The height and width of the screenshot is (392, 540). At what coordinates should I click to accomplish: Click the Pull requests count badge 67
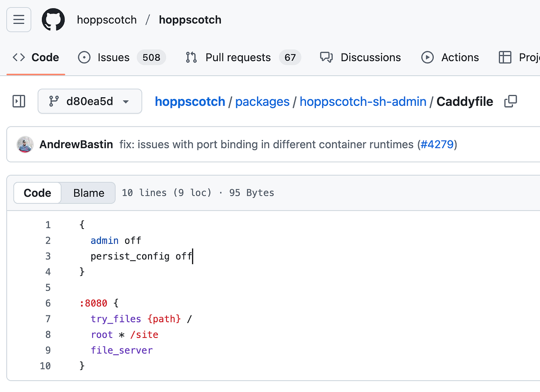[290, 58]
